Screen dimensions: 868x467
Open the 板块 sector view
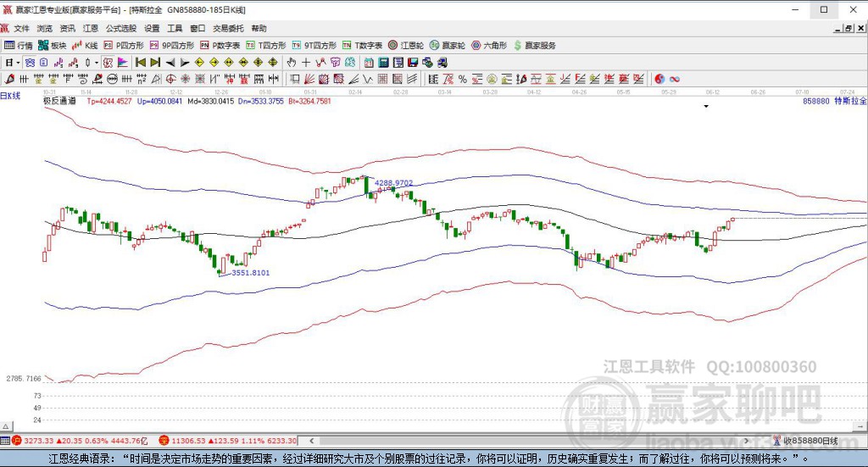[52, 46]
